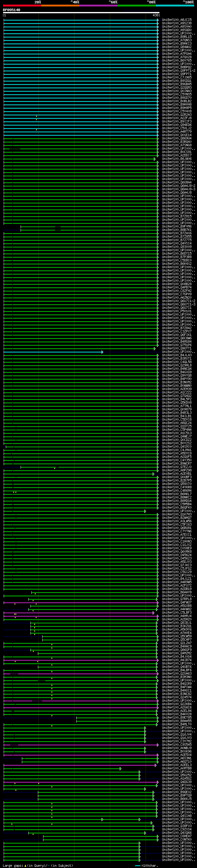Click the green ~80% legend segment
The height and width of the screenshot is (868, 197).
point(137,6)
